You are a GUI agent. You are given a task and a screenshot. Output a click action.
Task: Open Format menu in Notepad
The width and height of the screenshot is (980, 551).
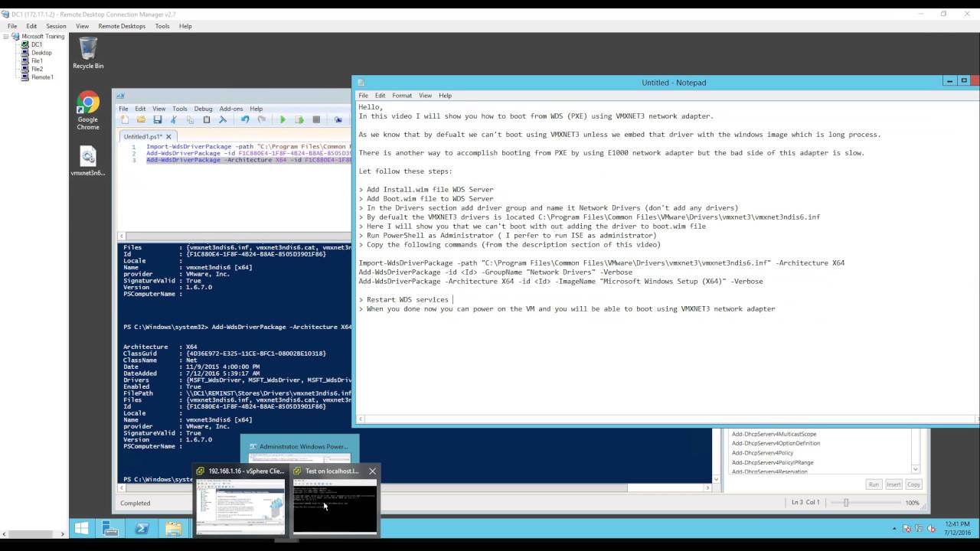point(402,96)
